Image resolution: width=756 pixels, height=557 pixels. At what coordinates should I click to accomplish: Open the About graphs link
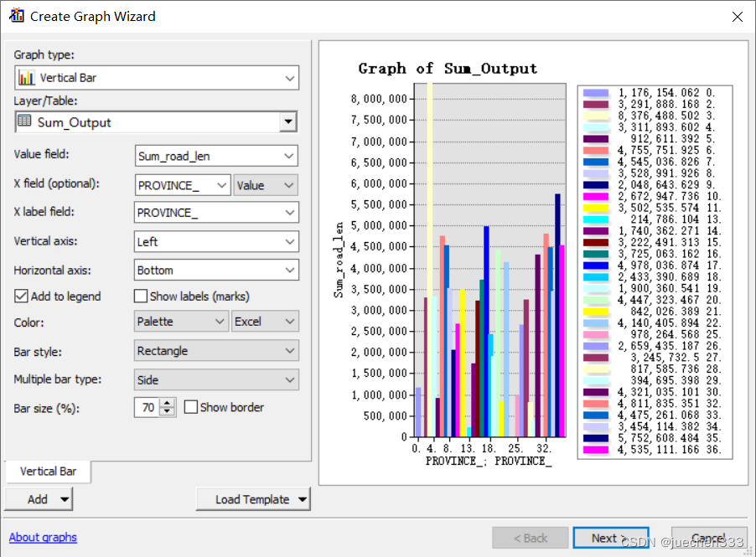point(43,537)
